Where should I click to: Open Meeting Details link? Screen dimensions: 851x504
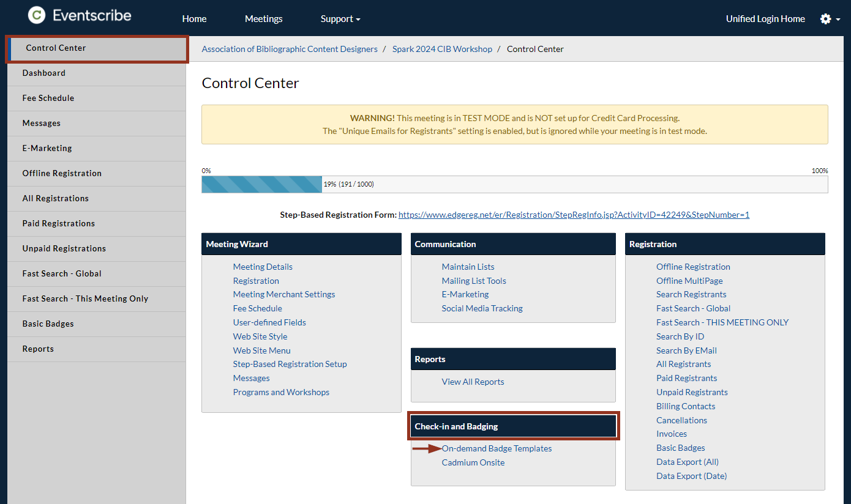click(263, 267)
